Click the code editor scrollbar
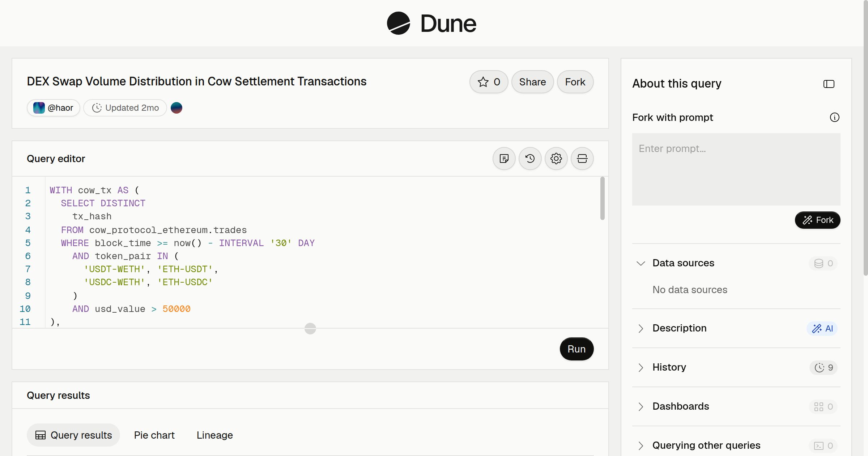The image size is (868, 456). (602, 198)
